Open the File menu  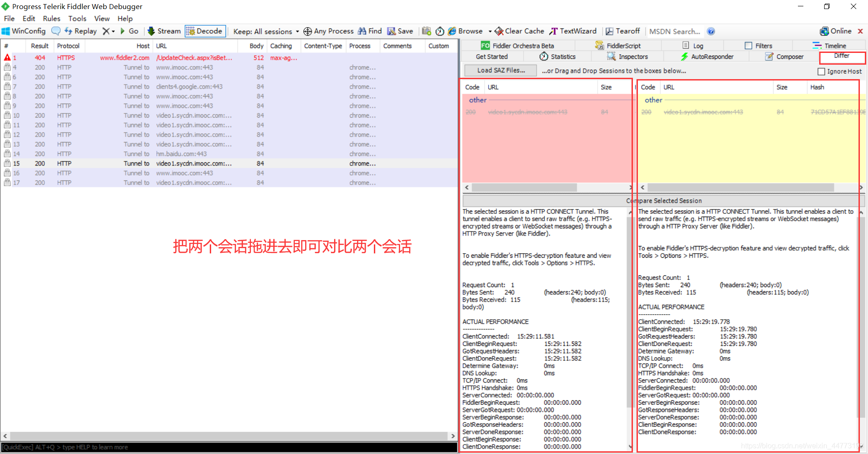pos(9,19)
